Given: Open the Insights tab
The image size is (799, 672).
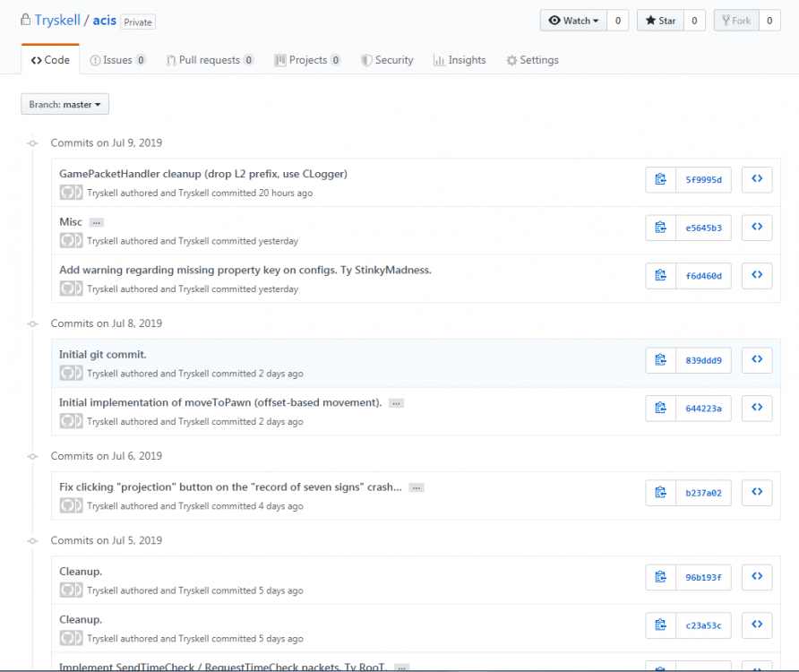Looking at the screenshot, I should [x=460, y=60].
